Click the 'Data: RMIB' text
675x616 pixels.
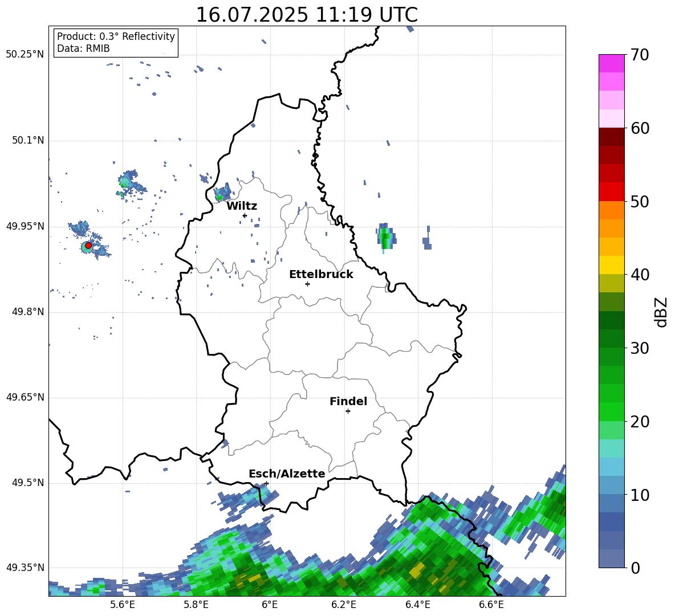[x=83, y=48]
